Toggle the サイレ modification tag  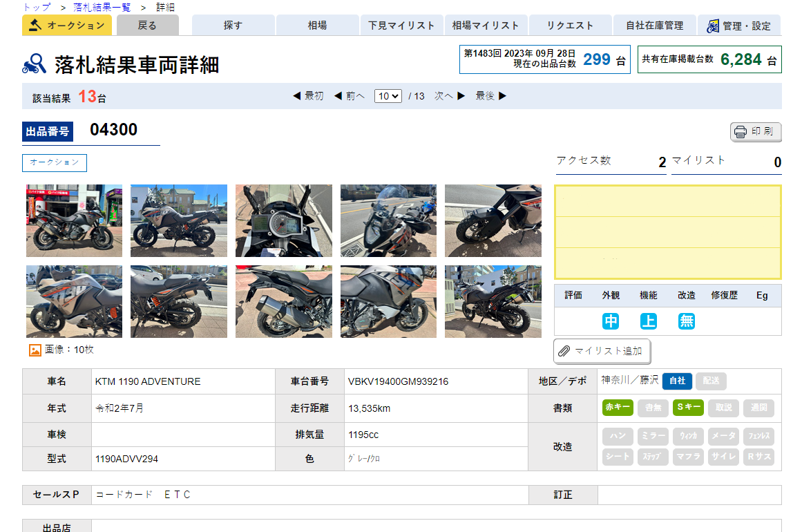(x=723, y=457)
